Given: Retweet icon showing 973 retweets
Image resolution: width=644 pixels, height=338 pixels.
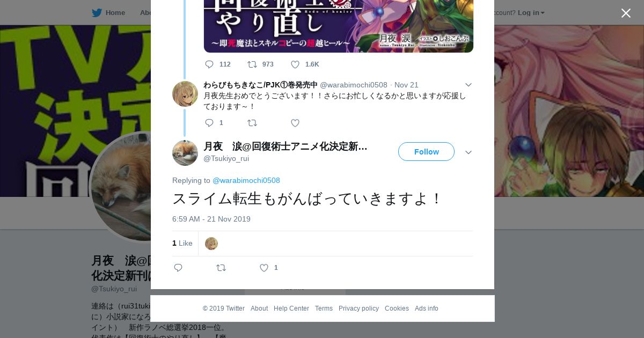Looking at the screenshot, I should (x=252, y=64).
